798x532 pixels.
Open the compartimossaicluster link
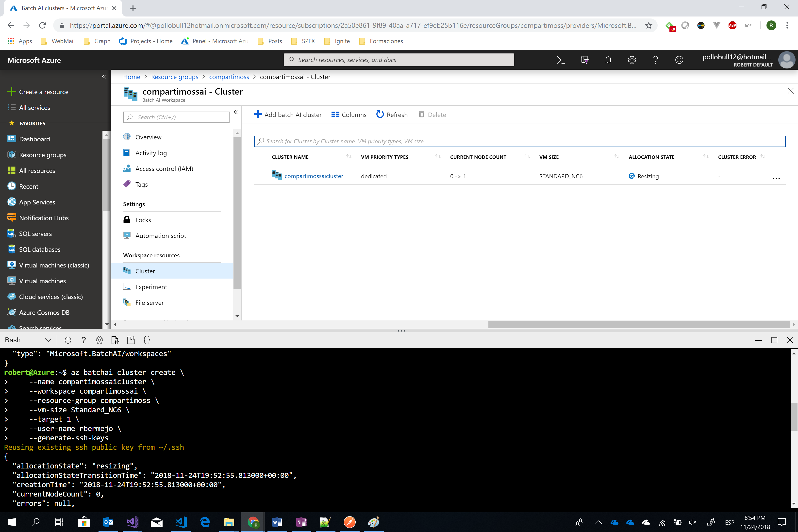point(314,176)
